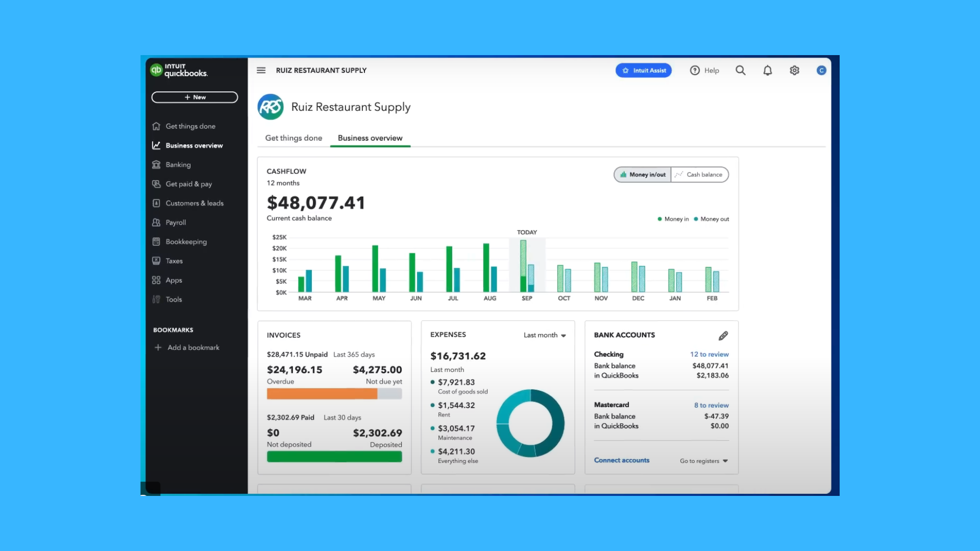
Task: Select the Business overview tab
Action: pyautogui.click(x=370, y=138)
